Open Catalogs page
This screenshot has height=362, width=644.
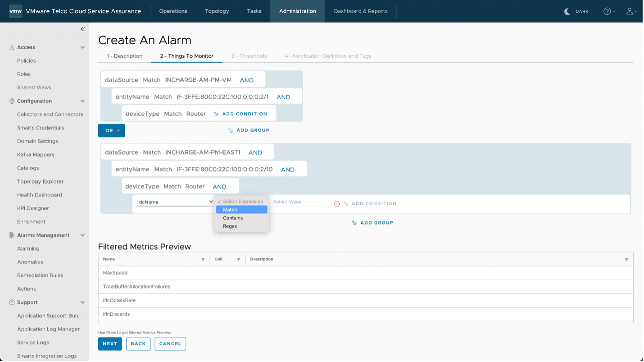(28, 168)
